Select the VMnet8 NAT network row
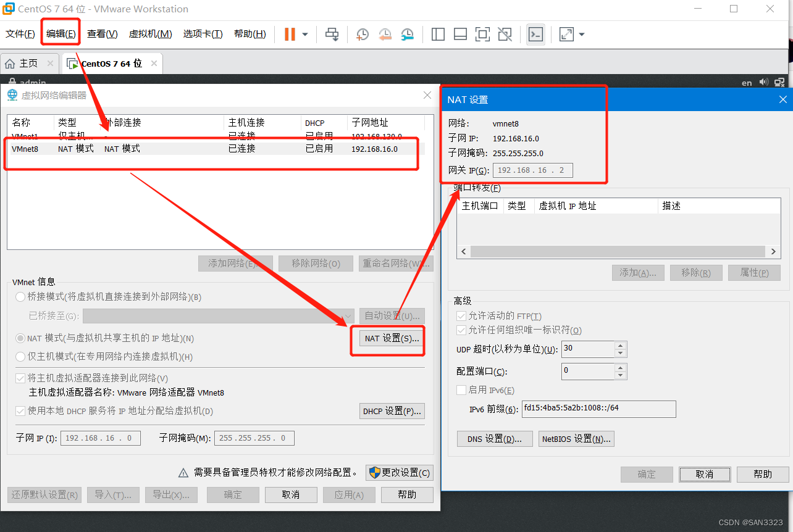The image size is (793, 532). pyautogui.click(x=216, y=149)
